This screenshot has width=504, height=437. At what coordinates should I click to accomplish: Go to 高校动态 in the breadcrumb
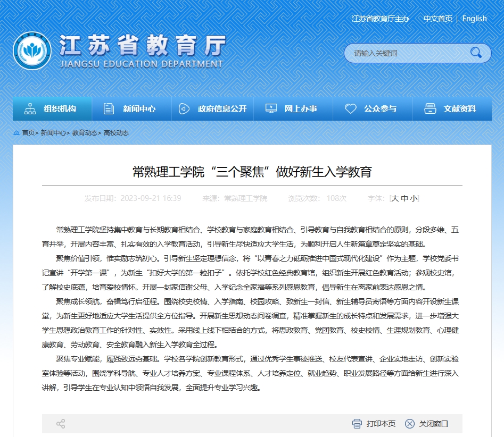point(116,132)
